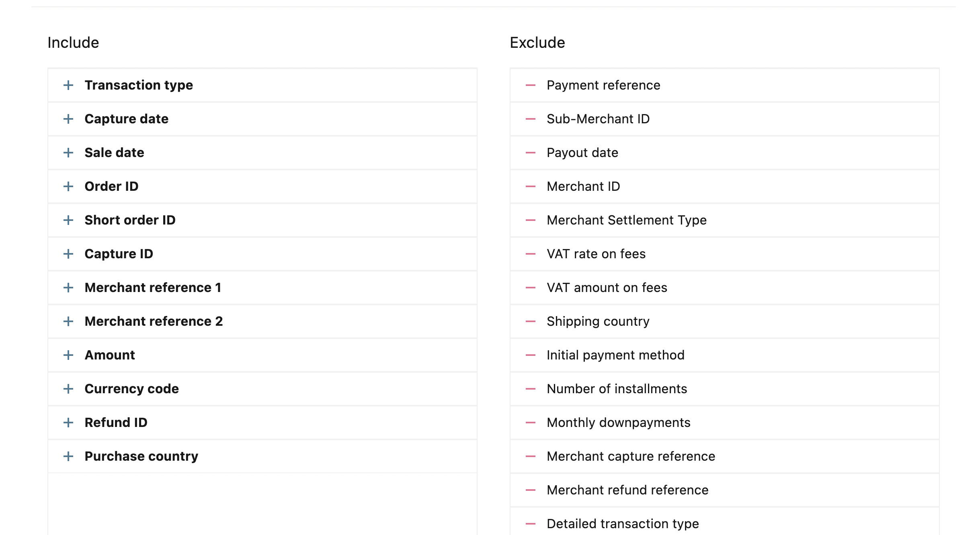Image resolution: width=980 pixels, height=535 pixels.
Task: Click the plus icon next to Capture date
Action: [x=68, y=119]
